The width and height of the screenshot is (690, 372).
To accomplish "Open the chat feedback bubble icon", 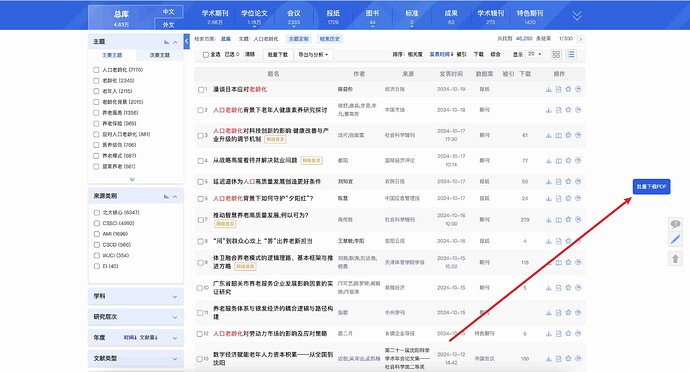I will click(x=675, y=224).
